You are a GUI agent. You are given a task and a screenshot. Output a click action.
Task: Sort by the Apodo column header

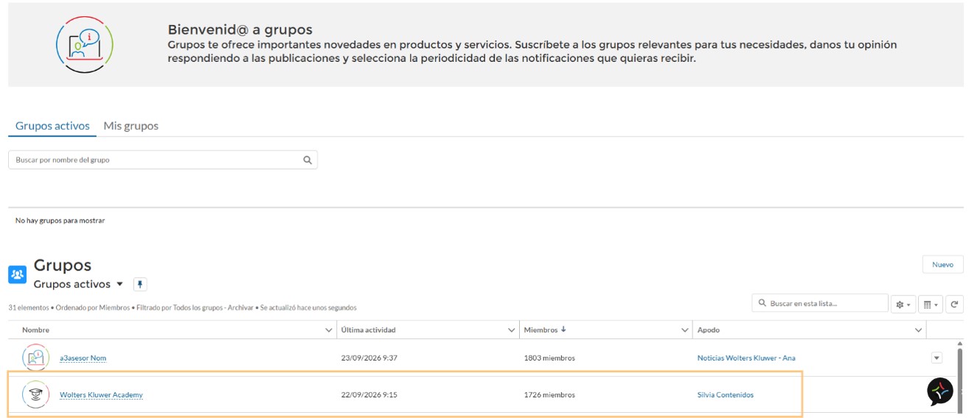(x=709, y=330)
